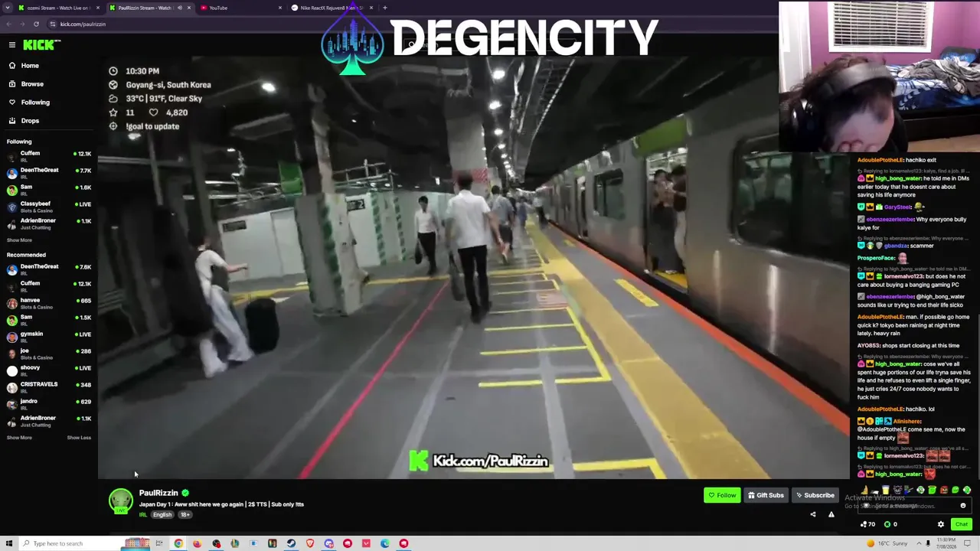
Task: Open jandro channel in Recommended
Action: click(48, 404)
